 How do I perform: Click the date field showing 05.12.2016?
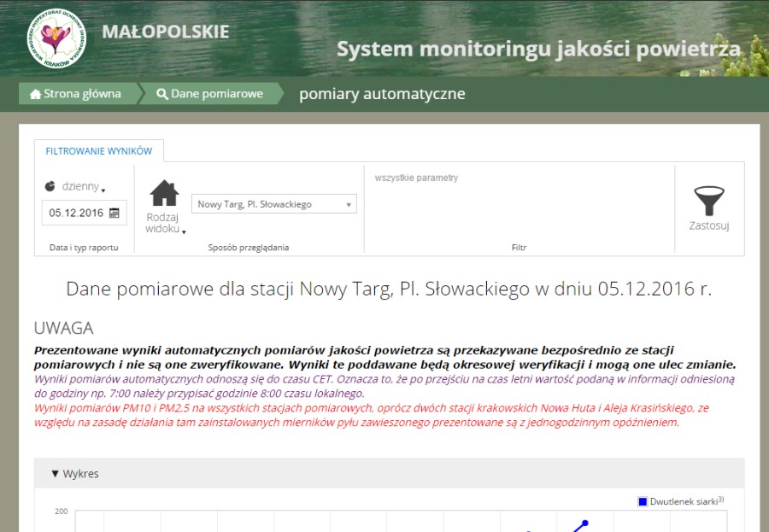tap(84, 213)
